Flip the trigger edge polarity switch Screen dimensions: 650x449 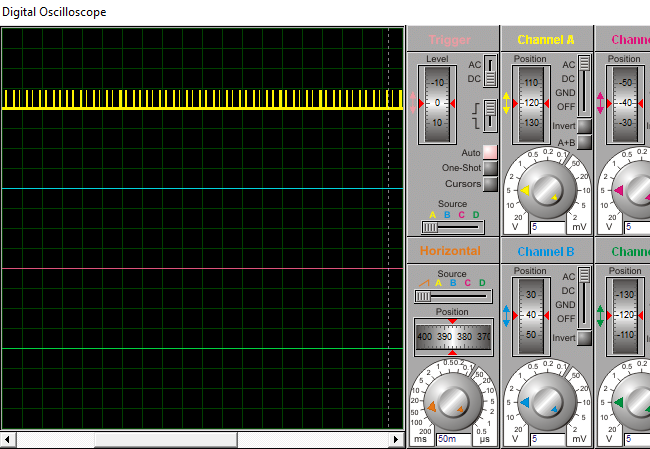click(490, 115)
